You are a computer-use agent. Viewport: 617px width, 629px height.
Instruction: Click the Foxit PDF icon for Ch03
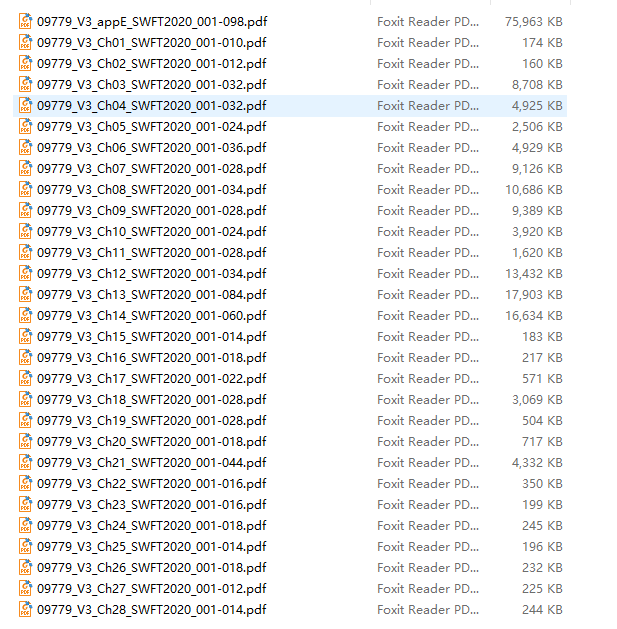pyautogui.click(x=26, y=85)
